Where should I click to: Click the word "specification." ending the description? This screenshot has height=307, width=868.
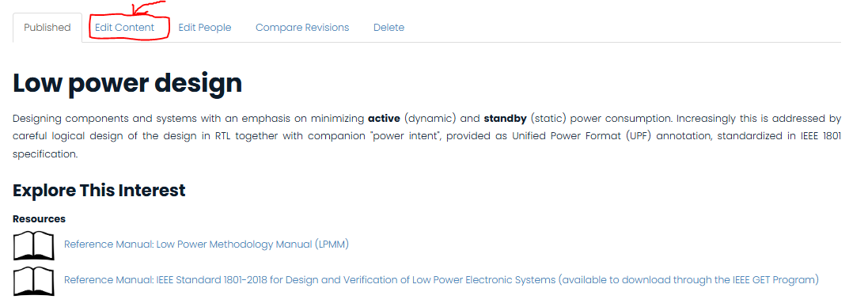pyautogui.click(x=45, y=154)
